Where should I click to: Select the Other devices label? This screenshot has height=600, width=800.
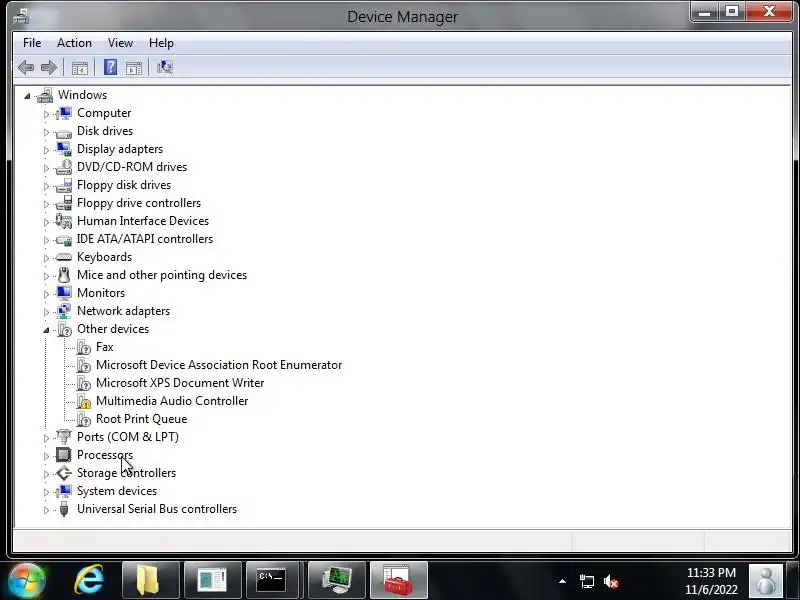pos(113,329)
